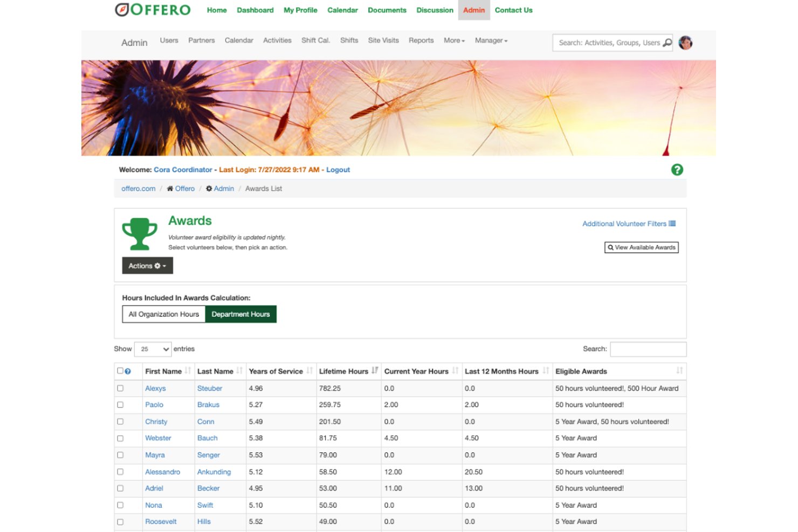
Task: Sort by Last Name column arrows
Action: tap(239, 371)
